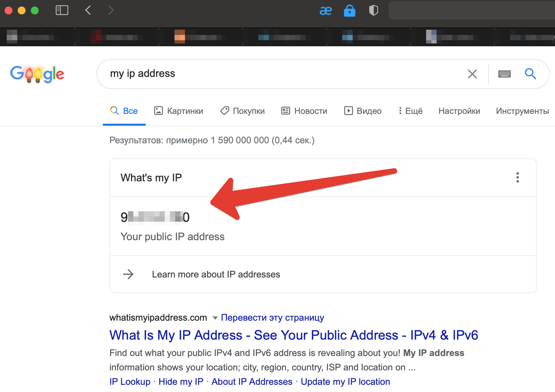Open Инструменты search tools
The height and width of the screenshot is (392, 555).
pyautogui.click(x=523, y=111)
